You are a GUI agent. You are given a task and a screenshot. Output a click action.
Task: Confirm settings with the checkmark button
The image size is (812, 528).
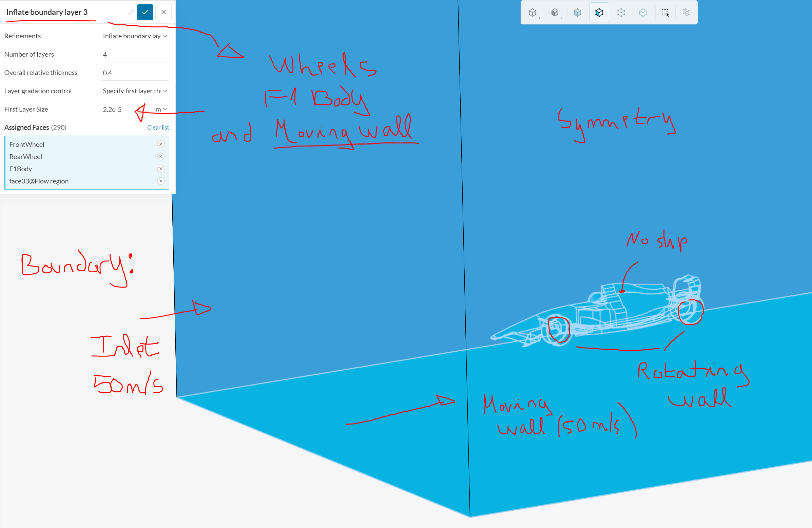(x=145, y=12)
